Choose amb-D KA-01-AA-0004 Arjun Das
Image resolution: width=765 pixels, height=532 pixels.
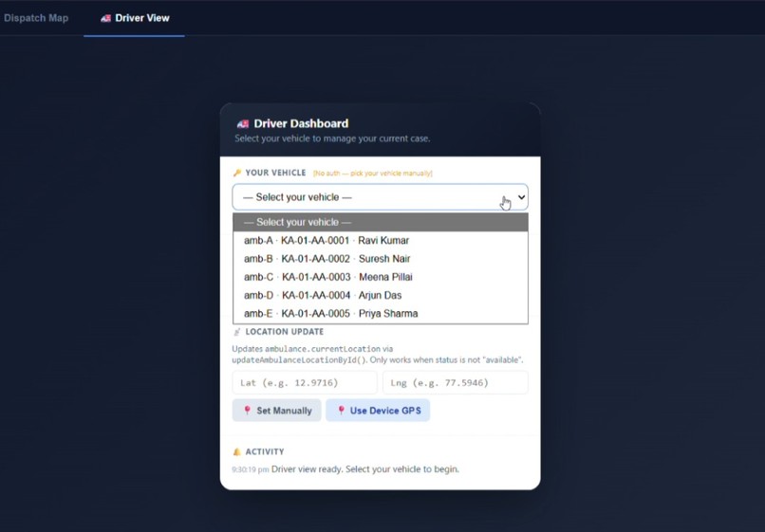pos(381,296)
